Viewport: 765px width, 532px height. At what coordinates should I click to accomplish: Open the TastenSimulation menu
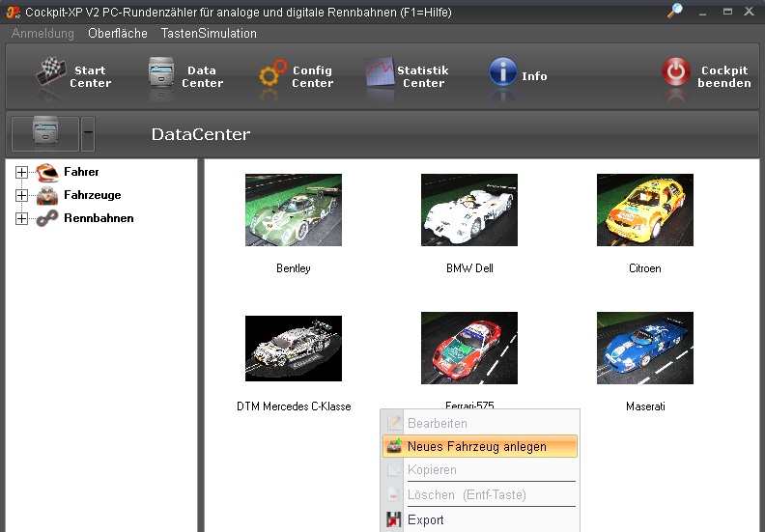(209, 33)
